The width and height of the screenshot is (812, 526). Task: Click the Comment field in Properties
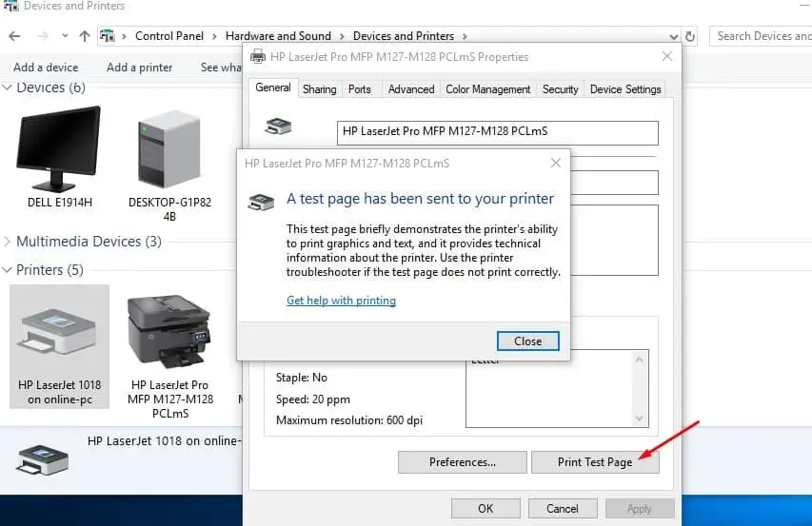tap(614, 241)
